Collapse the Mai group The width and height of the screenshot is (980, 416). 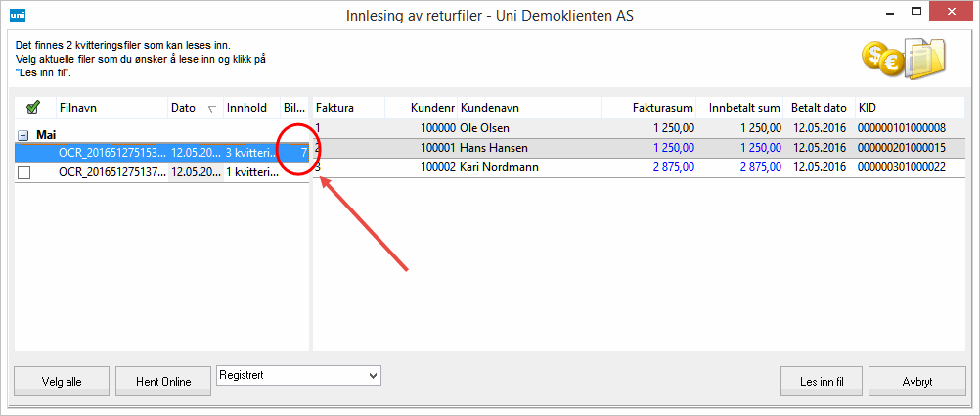pyautogui.click(x=23, y=135)
